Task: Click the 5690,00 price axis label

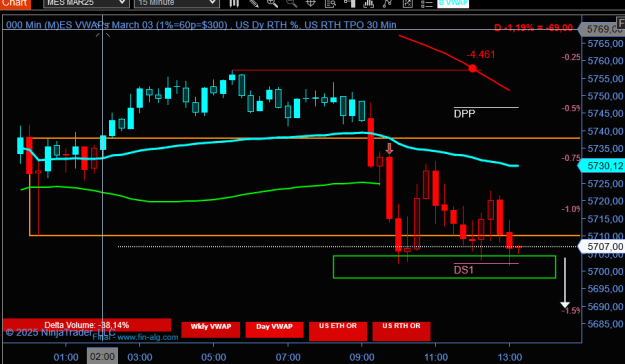Action: pos(605,307)
